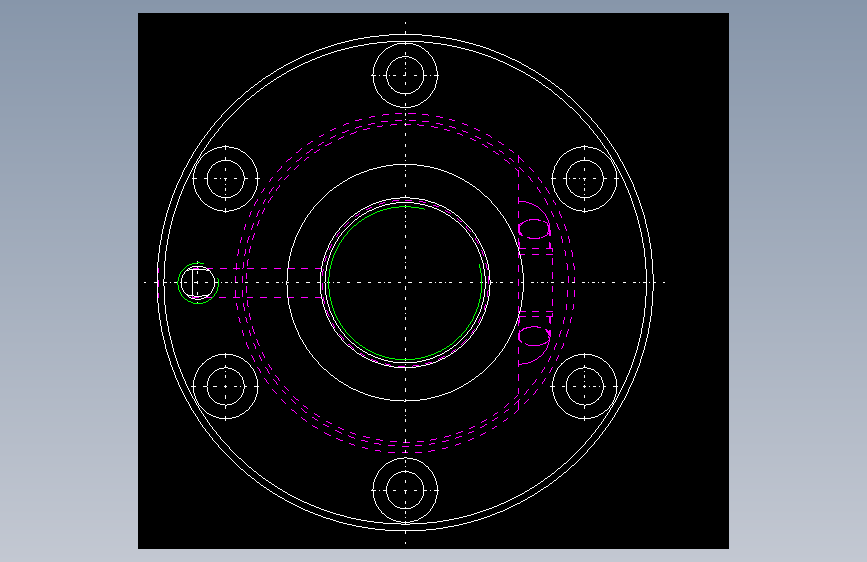Pick the upper-left bolt hole

click(x=226, y=179)
